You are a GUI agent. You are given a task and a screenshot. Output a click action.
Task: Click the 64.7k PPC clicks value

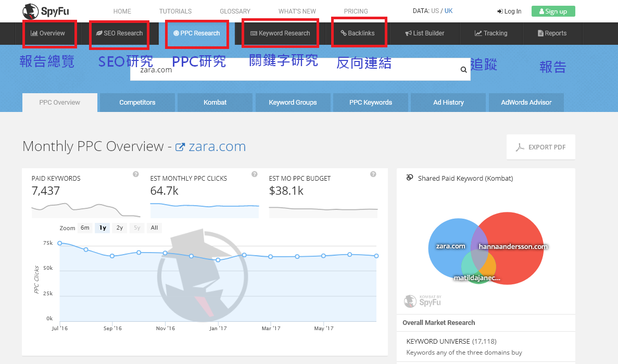[x=165, y=191]
